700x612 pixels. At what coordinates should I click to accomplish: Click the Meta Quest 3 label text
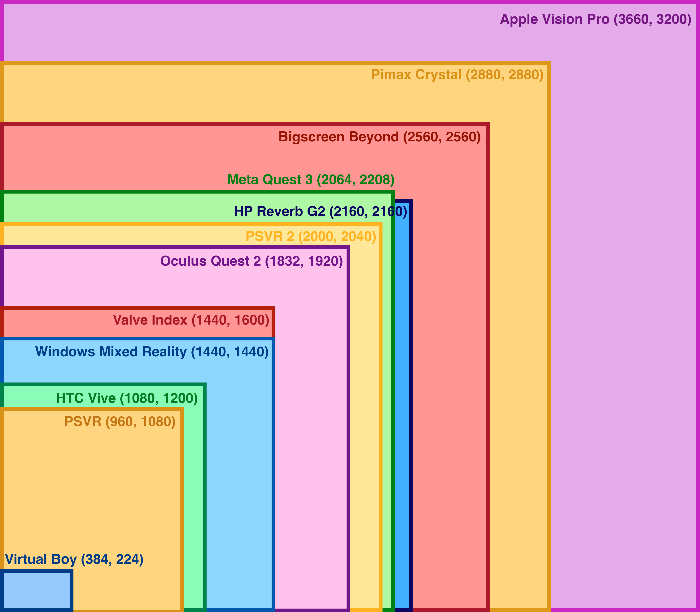[311, 180]
